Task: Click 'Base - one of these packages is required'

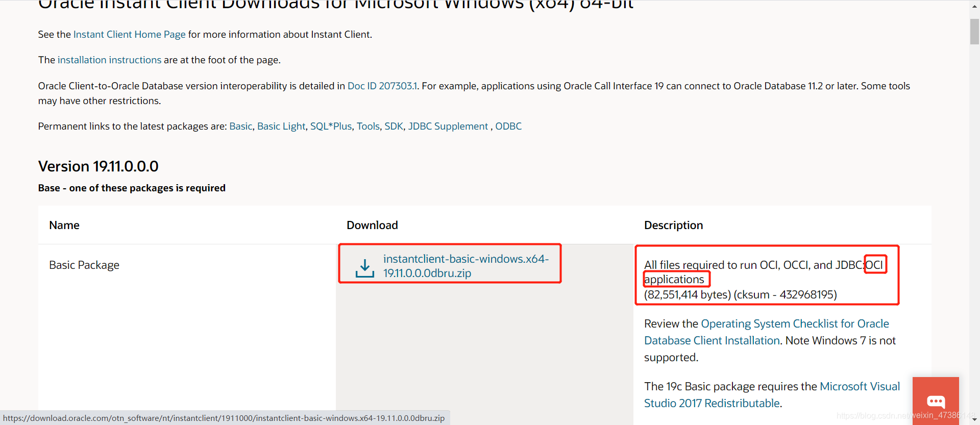Action: pyautogui.click(x=132, y=188)
